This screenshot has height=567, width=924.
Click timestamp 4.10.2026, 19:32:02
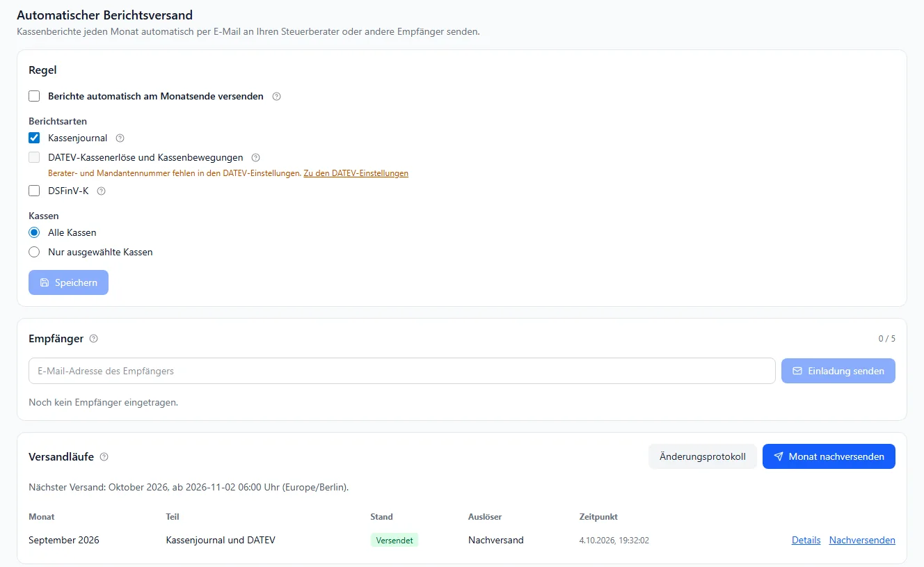click(x=614, y=541)
